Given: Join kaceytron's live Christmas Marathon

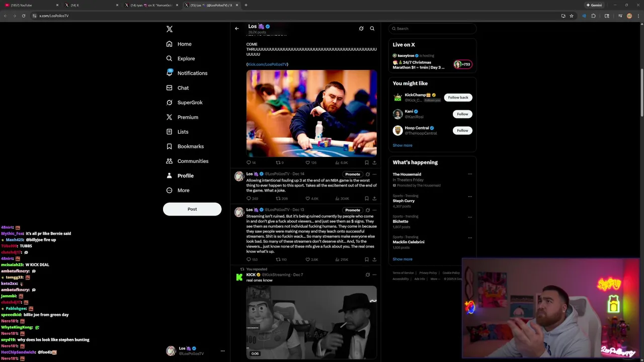Looking at the screenshot, I should point(432,62).
